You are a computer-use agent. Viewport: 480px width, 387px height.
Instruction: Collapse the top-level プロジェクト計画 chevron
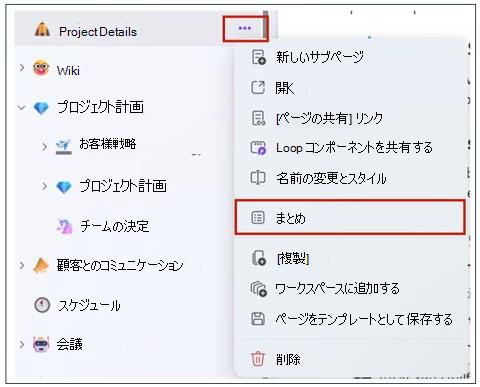[22, 108]
